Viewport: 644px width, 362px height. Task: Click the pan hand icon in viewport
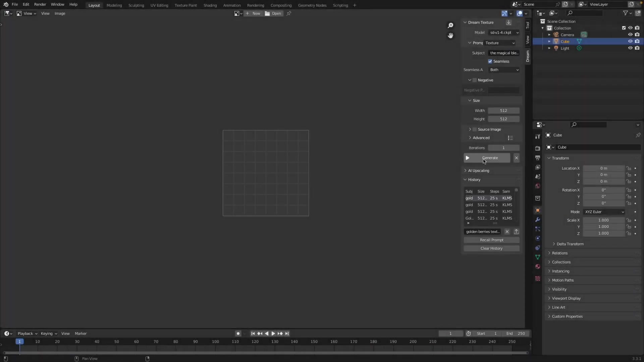pos(450,36)
